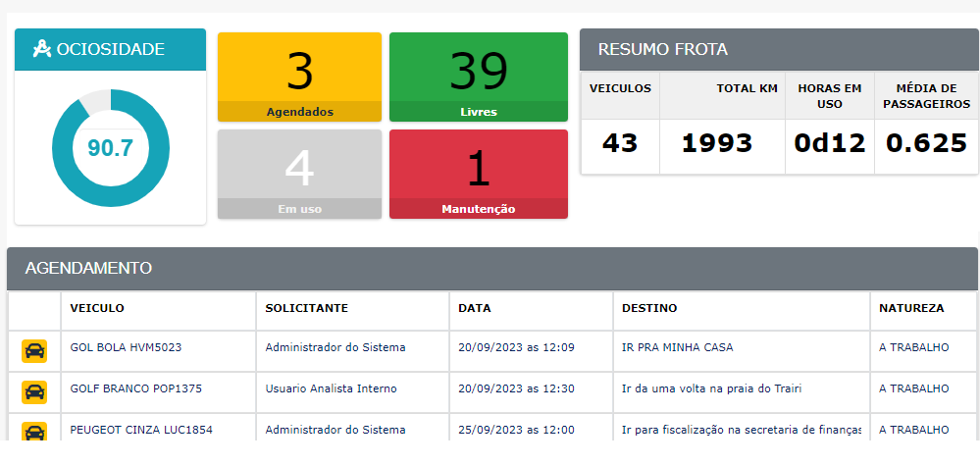The image size is (980, 465).
Task: Click the car icon for GOLF BRANCO POP1375
Action: (34, 391)
